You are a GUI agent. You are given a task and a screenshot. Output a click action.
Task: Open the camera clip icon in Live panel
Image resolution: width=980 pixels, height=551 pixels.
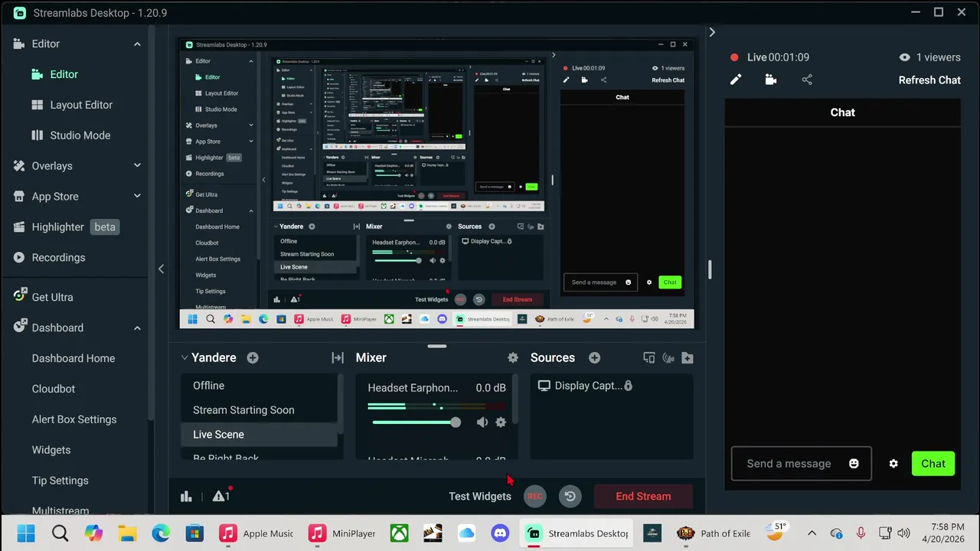[771, 80]
